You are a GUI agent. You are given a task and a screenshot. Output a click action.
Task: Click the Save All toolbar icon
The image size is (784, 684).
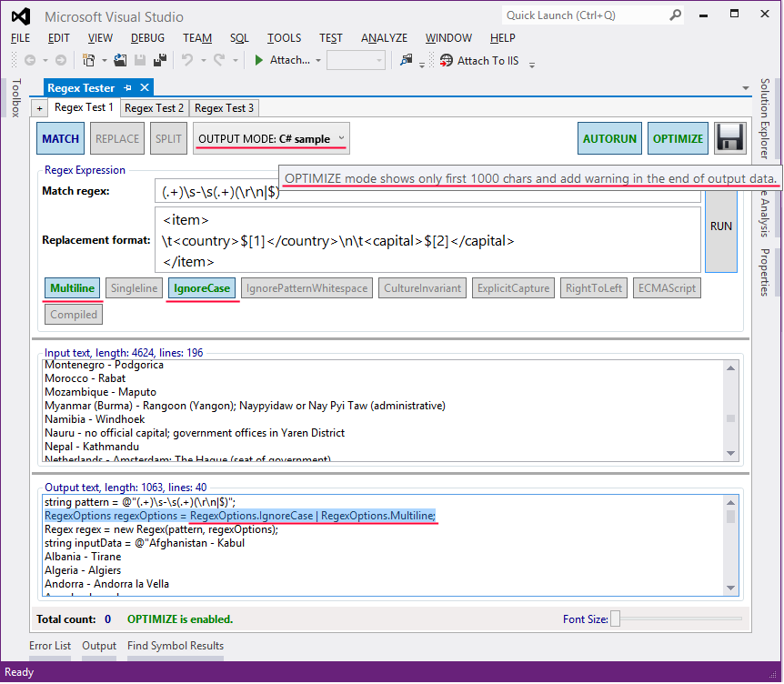pos(160,61)
